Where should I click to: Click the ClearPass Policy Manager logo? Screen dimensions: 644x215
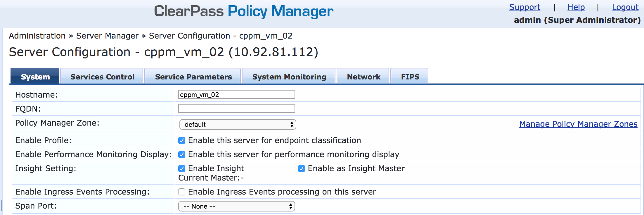coord(243,11)
